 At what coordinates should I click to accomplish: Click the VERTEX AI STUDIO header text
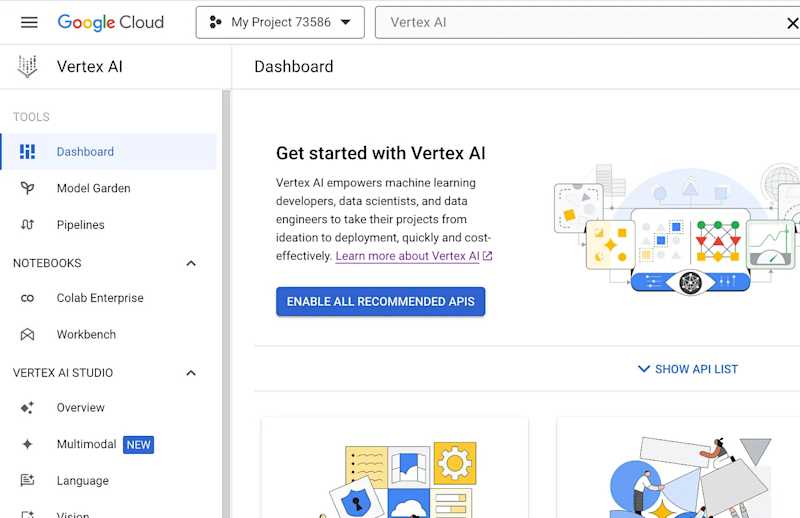coord(63,373)
